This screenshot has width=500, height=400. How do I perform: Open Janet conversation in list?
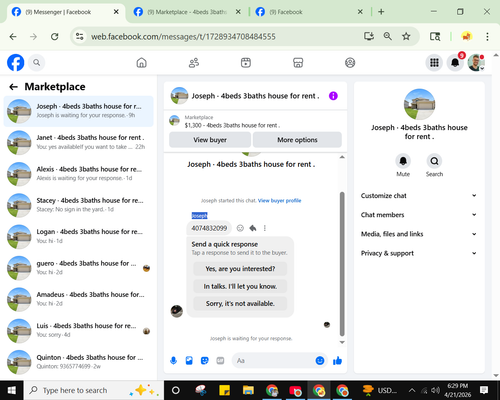[78, 142]
